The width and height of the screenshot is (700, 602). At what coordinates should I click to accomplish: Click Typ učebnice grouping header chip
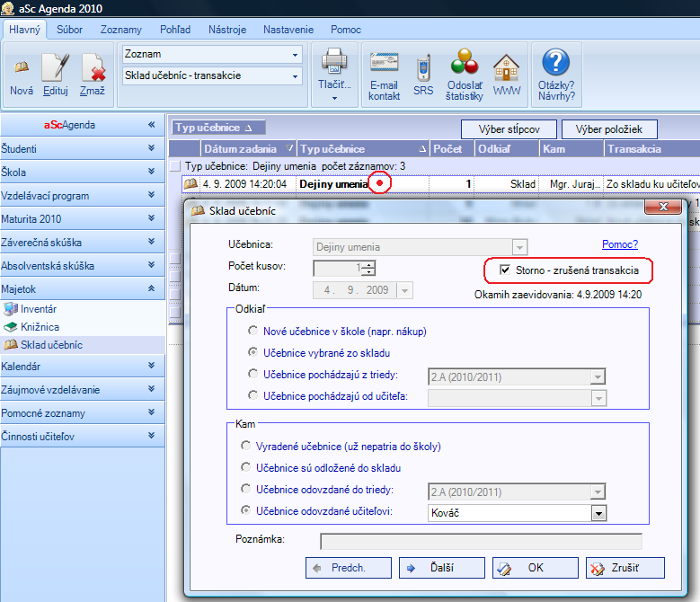click(218, 128)
